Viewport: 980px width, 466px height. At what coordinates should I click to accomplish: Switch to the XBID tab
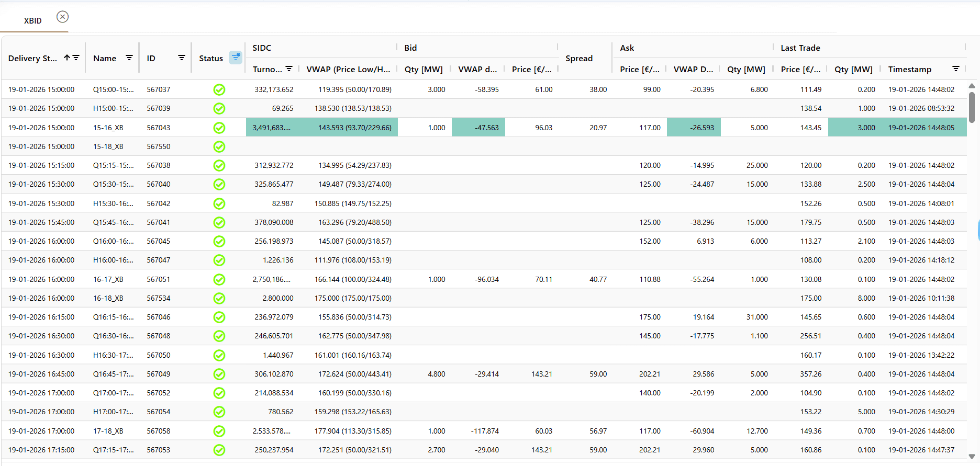click(32, 21)
